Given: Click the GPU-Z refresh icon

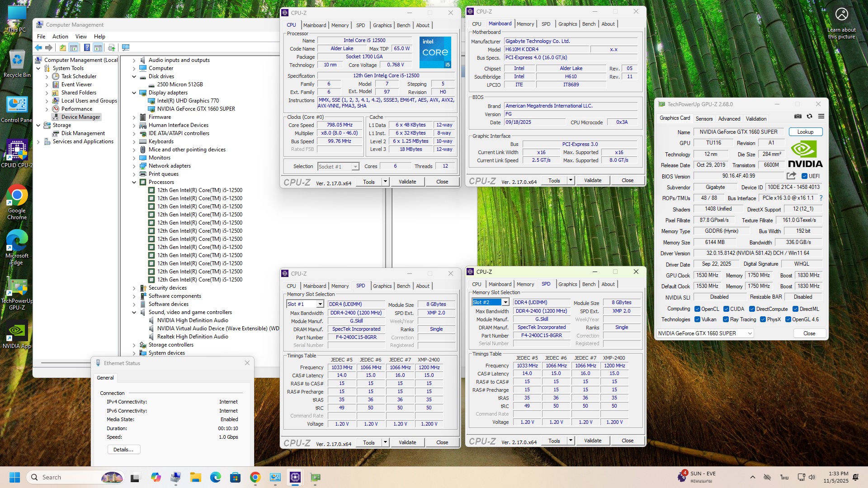Looking at the screenshot, I should click(x=810, y=116).
